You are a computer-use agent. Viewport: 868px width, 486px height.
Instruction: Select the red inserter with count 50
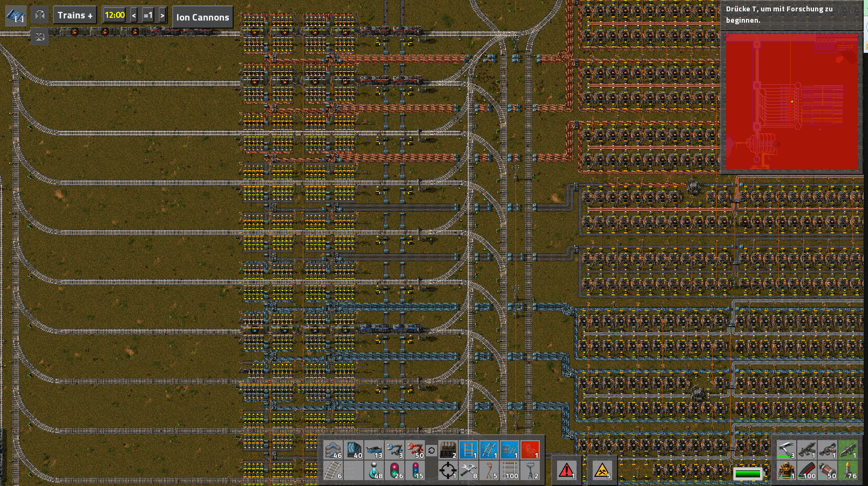pyautogui.click(x=415, y=450)
